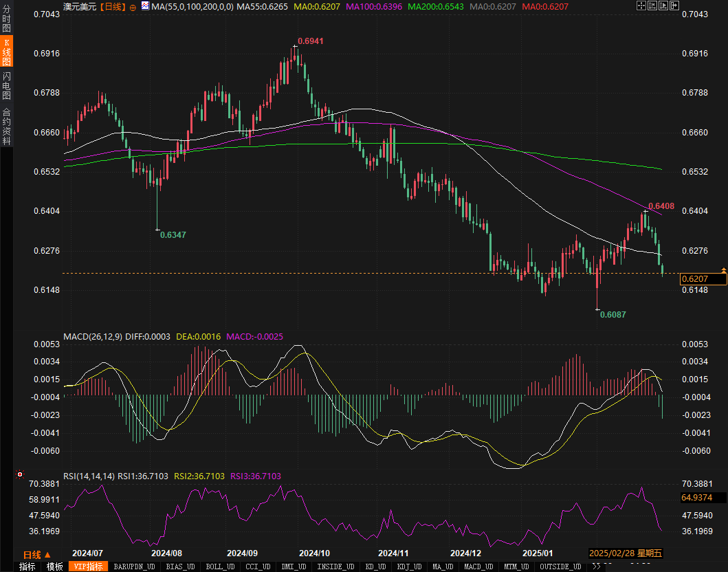
Task: Click the red circle icon beside RSI panel
Action: click(20, 474)
